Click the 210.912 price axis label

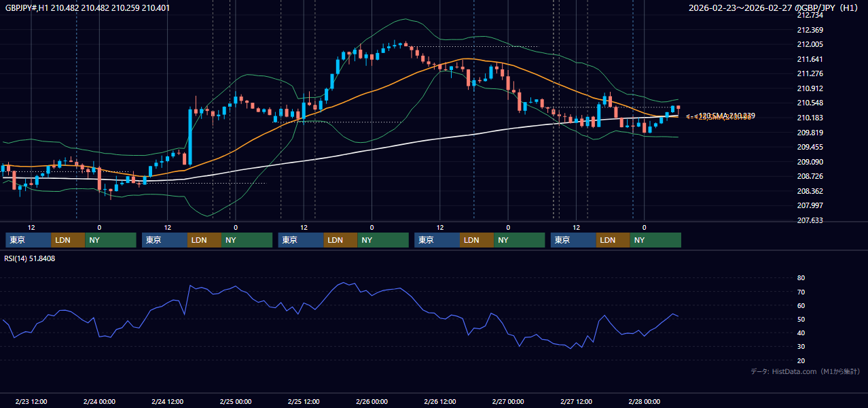(810, 88)
